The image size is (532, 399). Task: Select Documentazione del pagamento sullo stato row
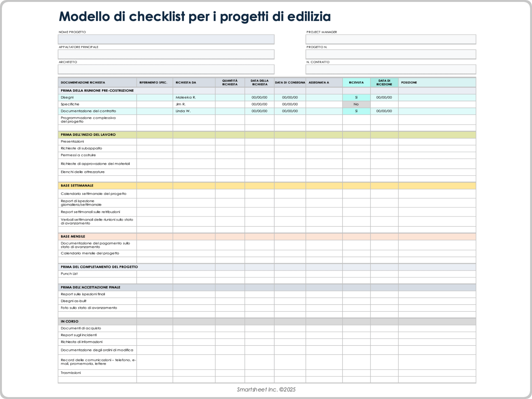(x=267, y=245)
